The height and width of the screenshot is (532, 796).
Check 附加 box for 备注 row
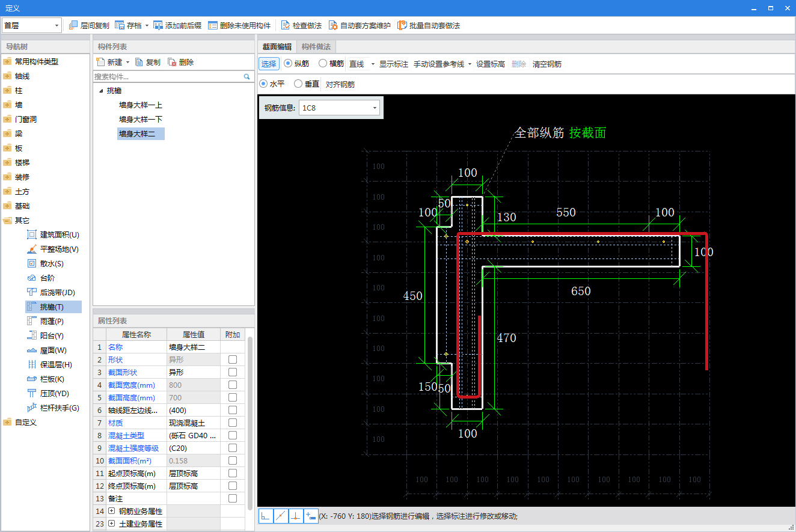coord(233,498)
